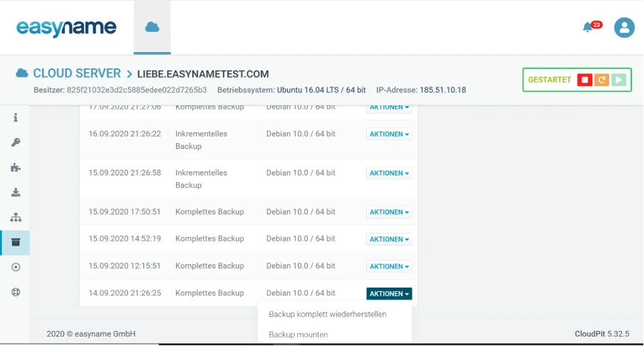Open Aktionen dropdown for 15.09.2020 12:15:51 backup
The height and width of the screenshot is (346, 644).
[x=389, y=266]
